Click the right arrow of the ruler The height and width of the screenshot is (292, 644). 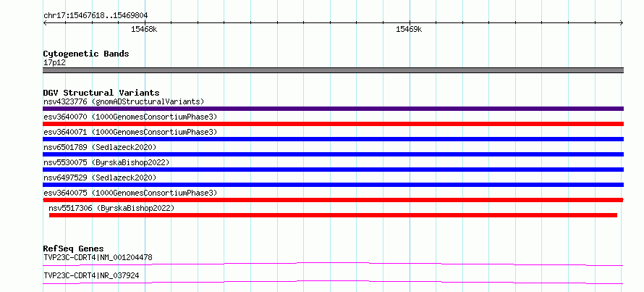[622, 23]
